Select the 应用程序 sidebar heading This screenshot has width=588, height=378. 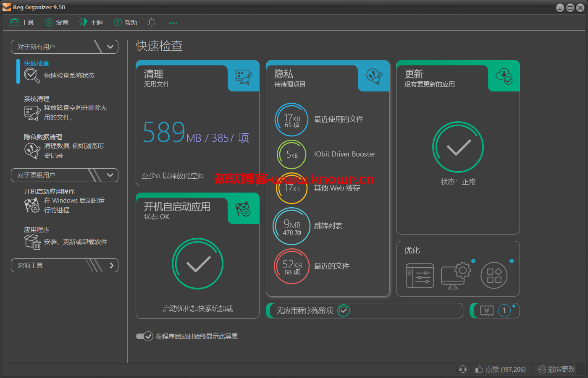pyautogui.click(x=37, y=229)
